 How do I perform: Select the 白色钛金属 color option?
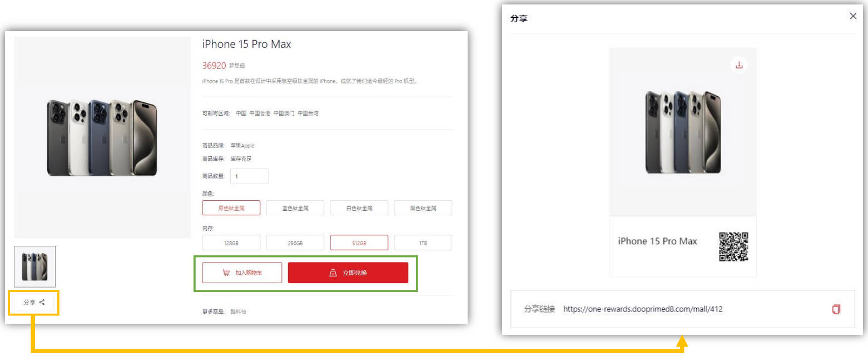tap(359, 208)
